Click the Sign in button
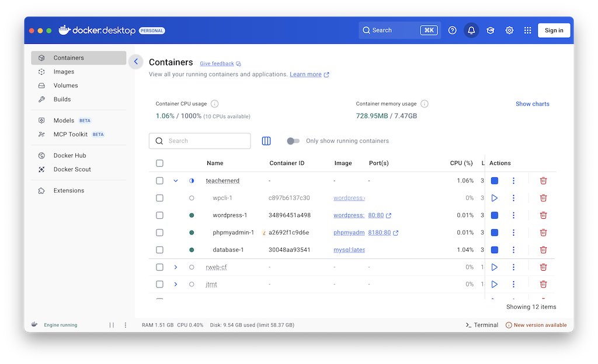598x364 pixels. pos(554,30)
